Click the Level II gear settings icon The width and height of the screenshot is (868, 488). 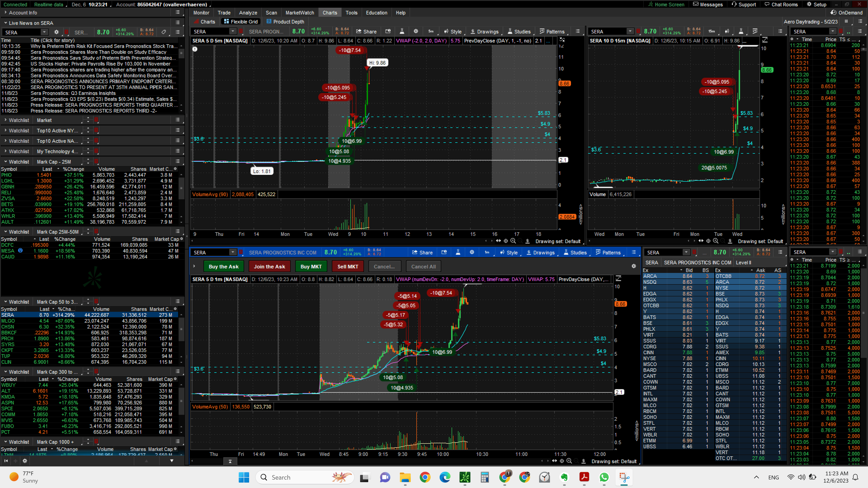[x=633, y=266]
